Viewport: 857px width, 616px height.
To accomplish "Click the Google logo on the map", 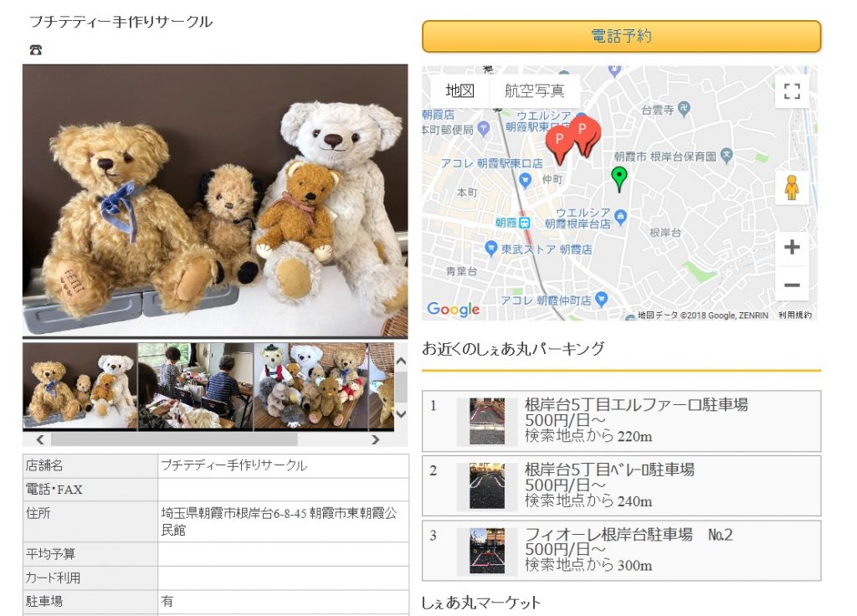I will [453, 309].
